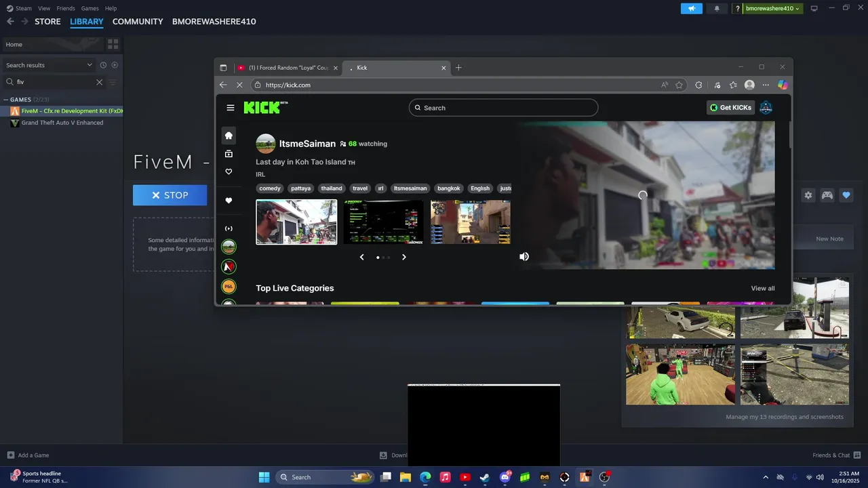Open Edge tab actions menu icon

[223, 68]
